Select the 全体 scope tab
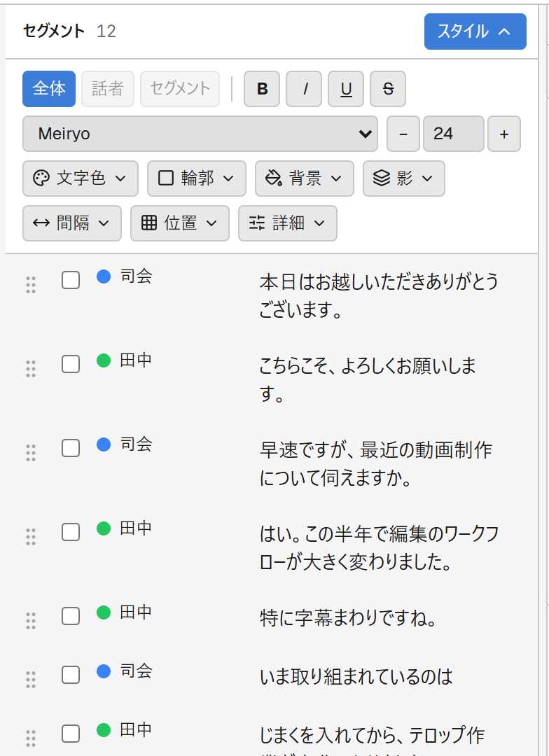 (x=49, y=89)
